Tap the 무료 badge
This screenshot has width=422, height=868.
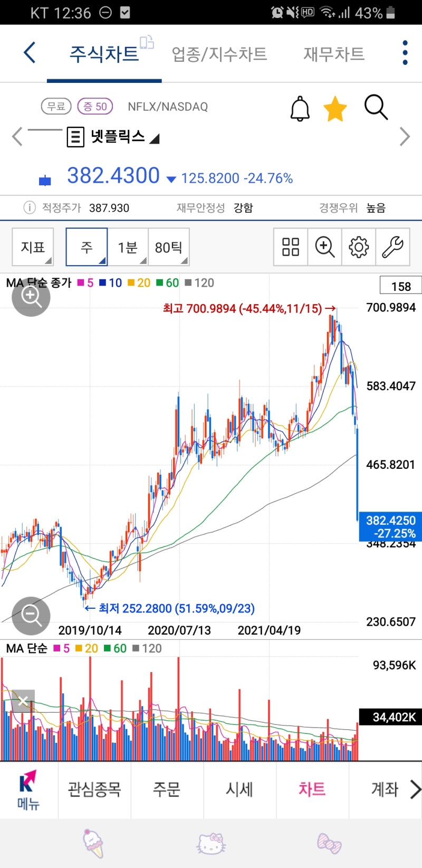coord(56,107)
